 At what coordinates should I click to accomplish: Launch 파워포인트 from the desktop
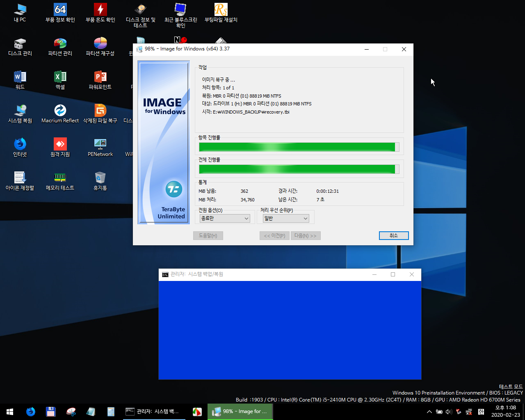point(100,80)
